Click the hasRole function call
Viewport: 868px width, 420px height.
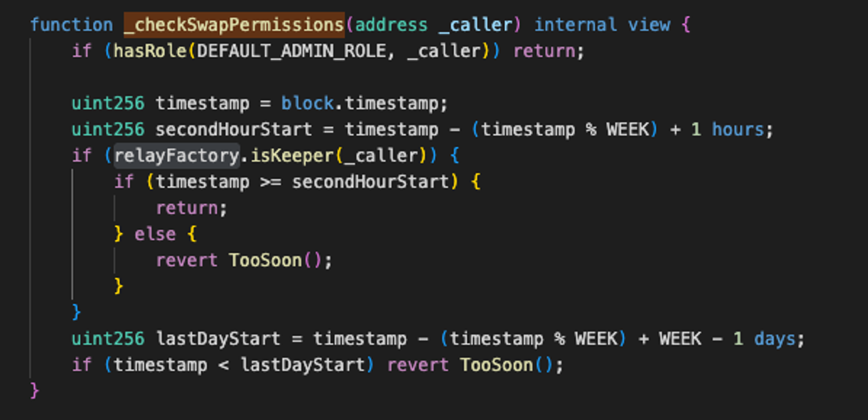[x=149, y=51]
